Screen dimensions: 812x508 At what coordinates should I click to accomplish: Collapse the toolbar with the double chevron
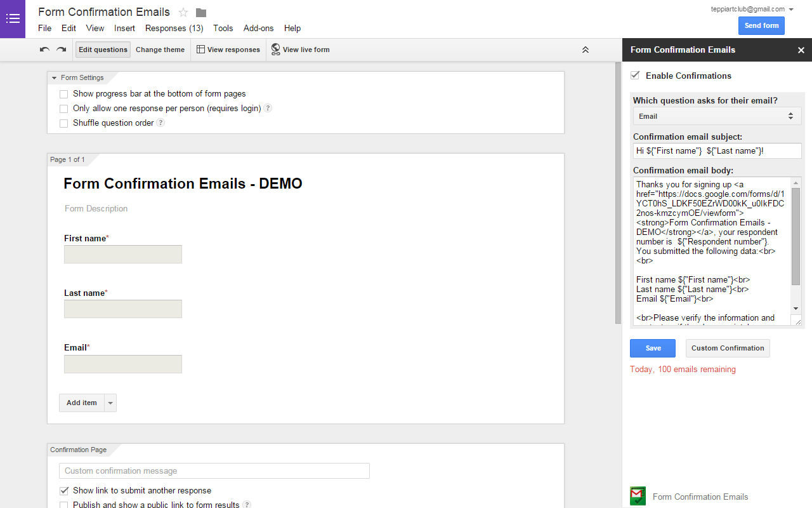click(x=586, y=50)
